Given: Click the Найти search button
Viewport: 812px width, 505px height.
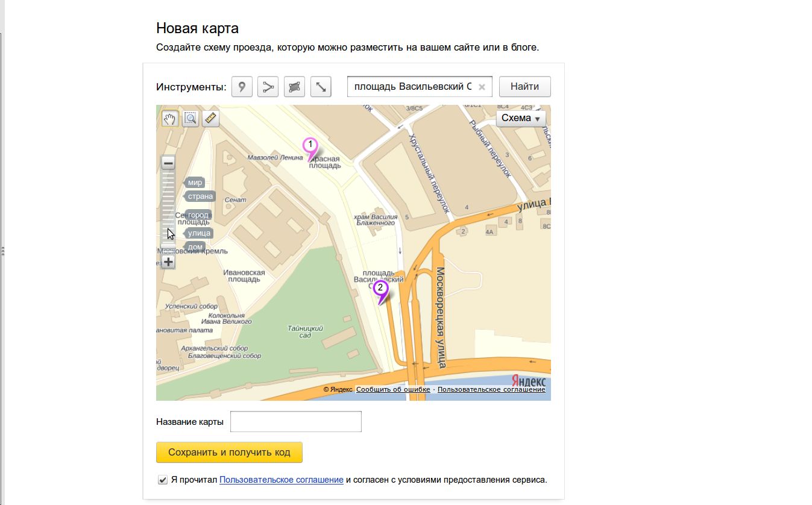Looking at the screenshot, I should [x=525, y=87].
